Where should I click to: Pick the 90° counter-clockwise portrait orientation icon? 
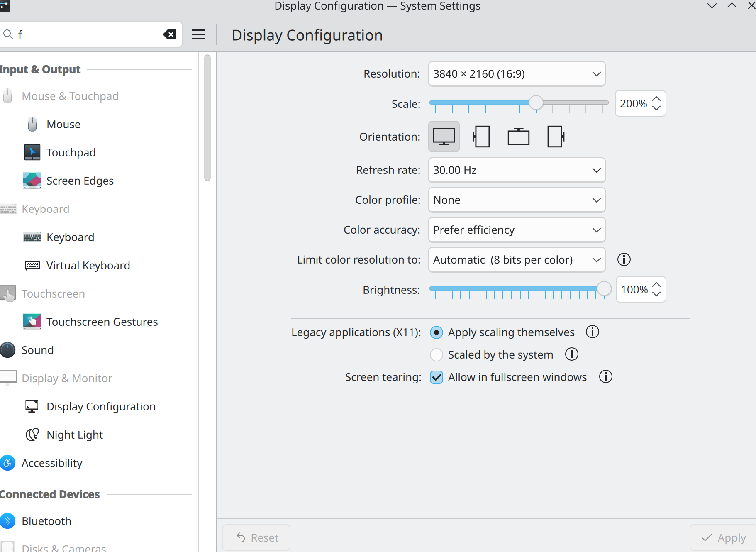pos(556,137)
